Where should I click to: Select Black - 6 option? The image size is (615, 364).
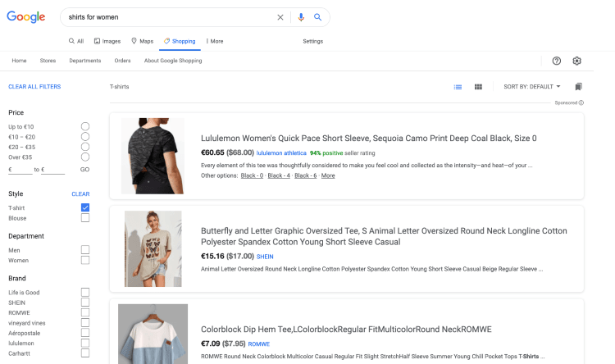(x=306, y=175)
